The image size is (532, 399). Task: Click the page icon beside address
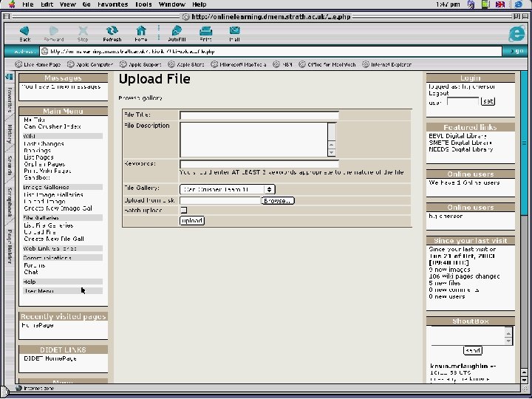pyautogui.click(x=44, y=51)
